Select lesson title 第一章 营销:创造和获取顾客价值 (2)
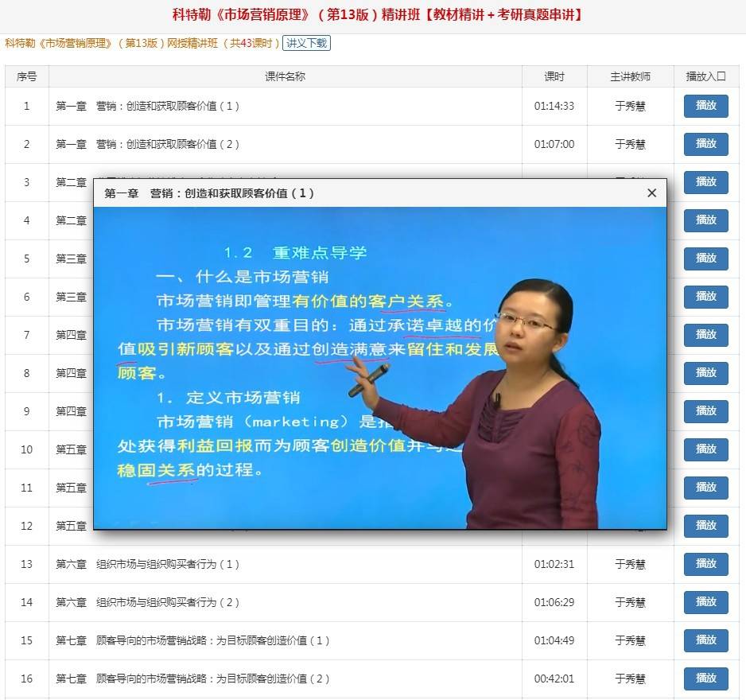 147,144
